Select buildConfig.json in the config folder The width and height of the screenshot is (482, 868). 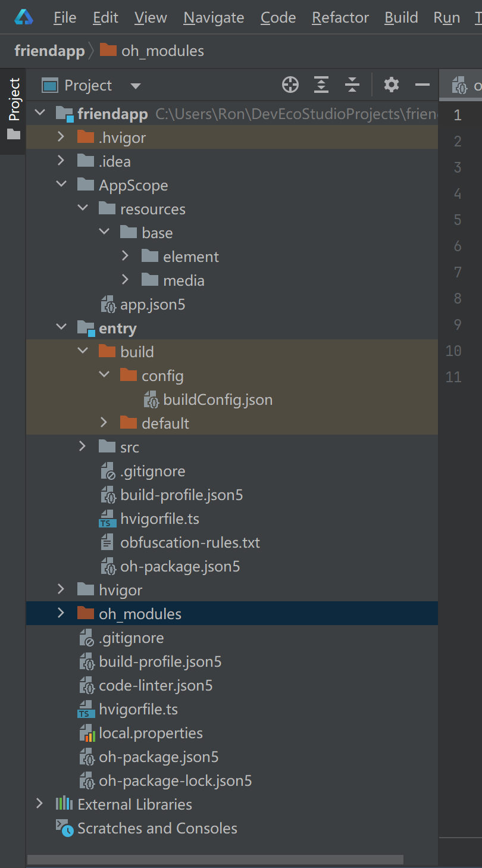click(x=217, y=399)
